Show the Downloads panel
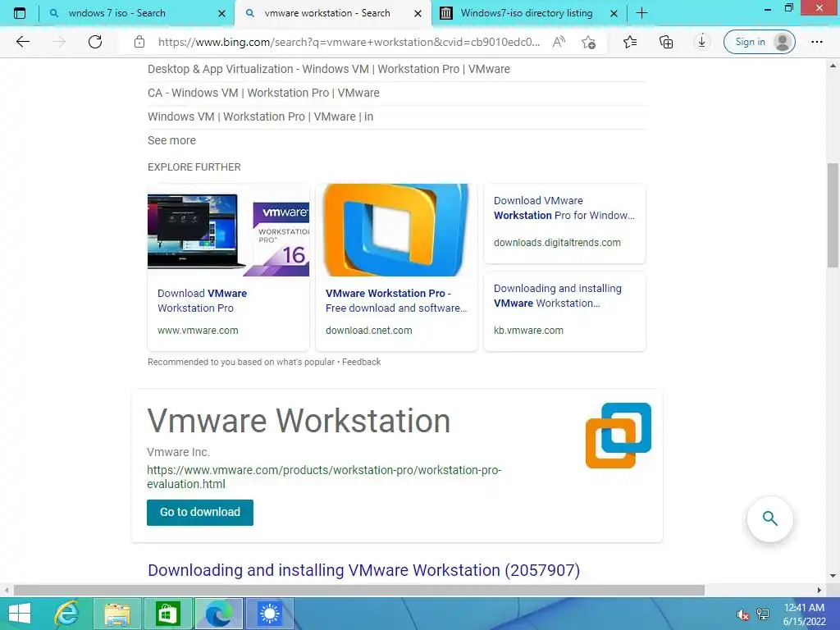Image resolution: width=840 pixels, height=630 pixels. (702, 42)
